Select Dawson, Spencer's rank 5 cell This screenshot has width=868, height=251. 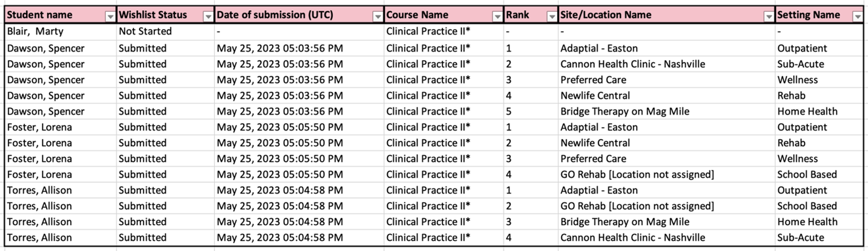coord(509,111)
